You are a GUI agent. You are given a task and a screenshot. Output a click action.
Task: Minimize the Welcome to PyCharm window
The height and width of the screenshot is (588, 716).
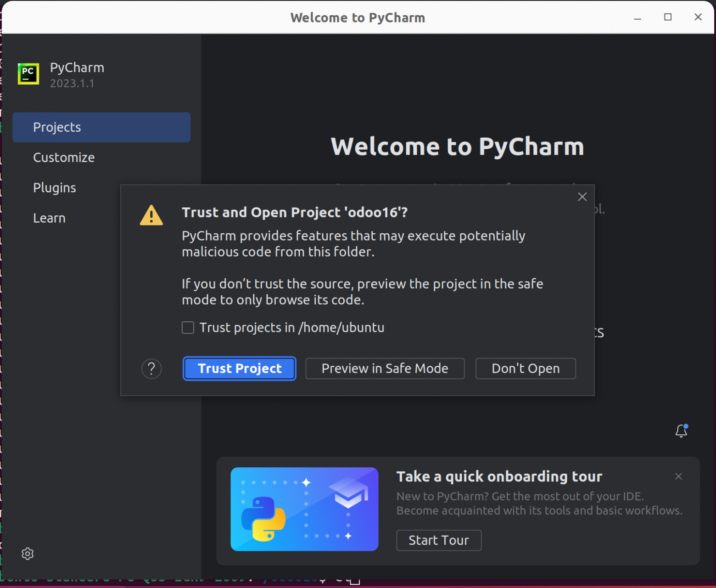tap(638, 18)
